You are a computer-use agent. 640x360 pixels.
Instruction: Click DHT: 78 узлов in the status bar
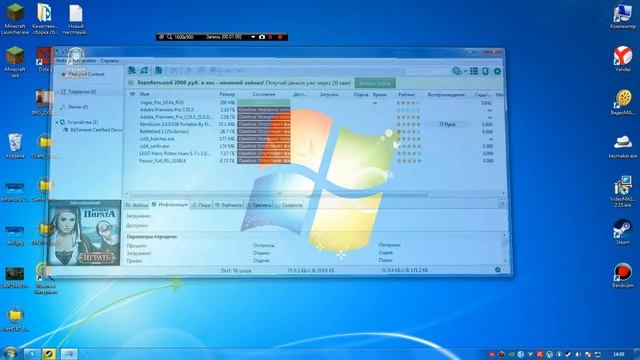coord(236,270)
